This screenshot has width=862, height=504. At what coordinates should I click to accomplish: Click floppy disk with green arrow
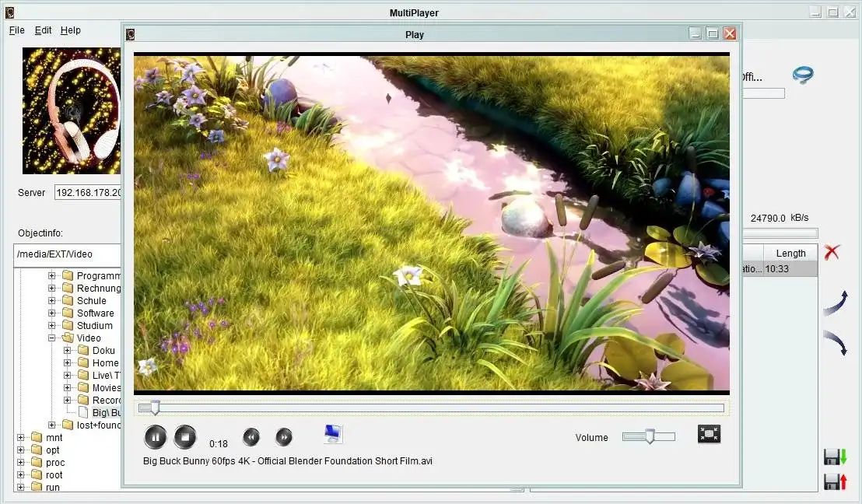tap(836, 457)
